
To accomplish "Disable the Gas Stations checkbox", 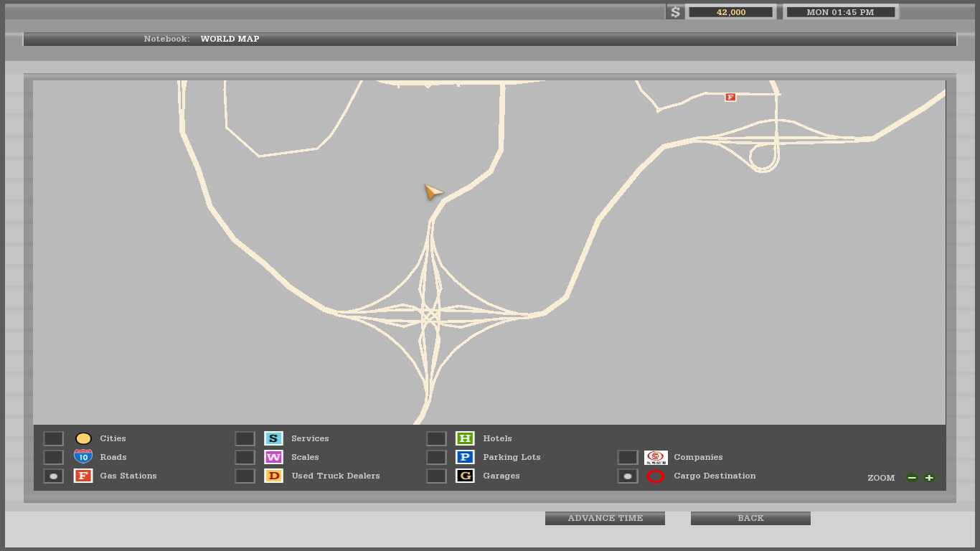I will (x=53, y=476).
